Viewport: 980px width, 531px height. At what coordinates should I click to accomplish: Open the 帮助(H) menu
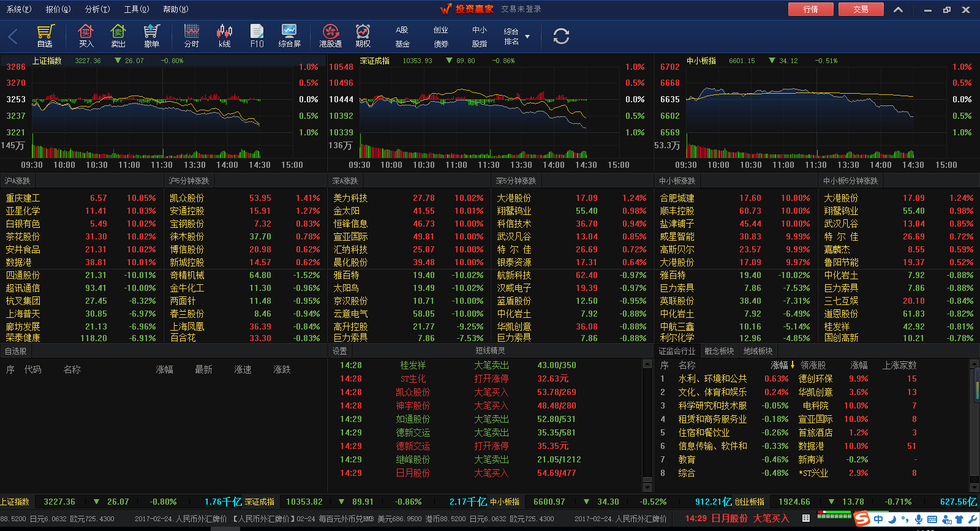[x=176, y=9]
